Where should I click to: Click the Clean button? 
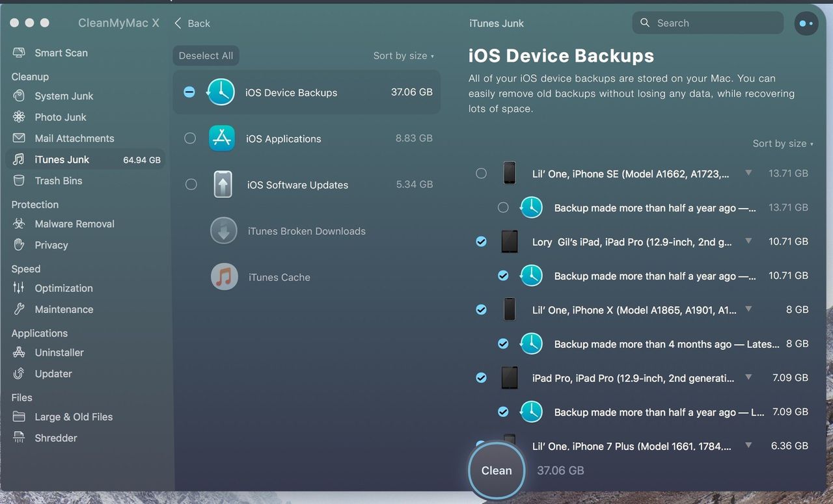tap(497, 471)
